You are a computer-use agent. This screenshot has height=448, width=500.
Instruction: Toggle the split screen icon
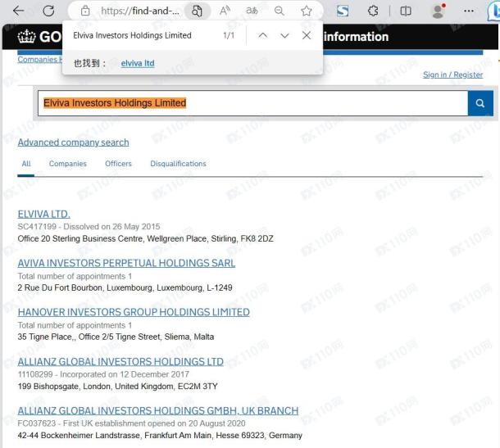pos(405,11)
